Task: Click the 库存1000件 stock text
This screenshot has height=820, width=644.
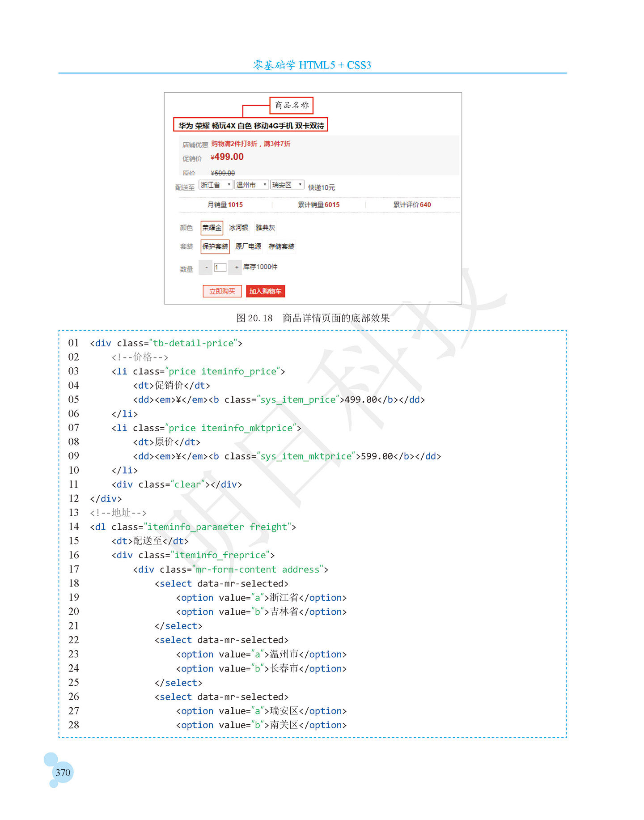Action: pos(260,267)
